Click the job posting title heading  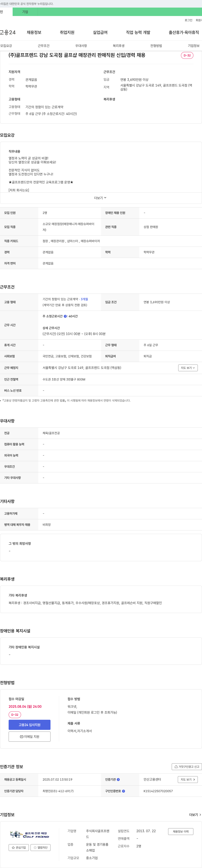coord(77,55)
